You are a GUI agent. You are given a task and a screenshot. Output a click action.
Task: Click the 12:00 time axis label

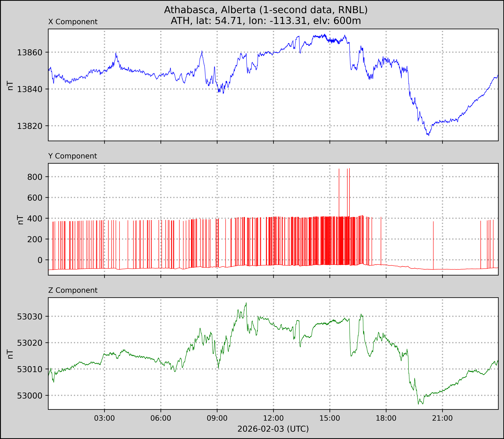click(273, 418)
